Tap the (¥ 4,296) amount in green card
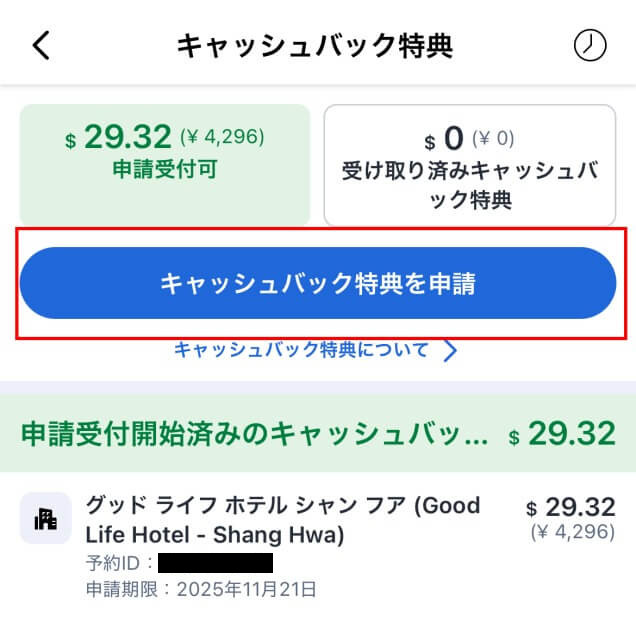Screen dimensions: 636x640 tap(222, 137)
